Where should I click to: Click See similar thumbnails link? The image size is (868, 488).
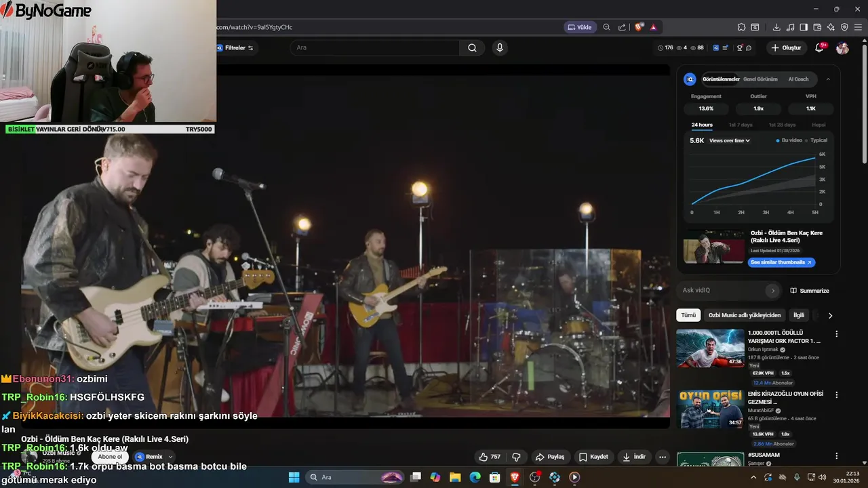point(781,262)
